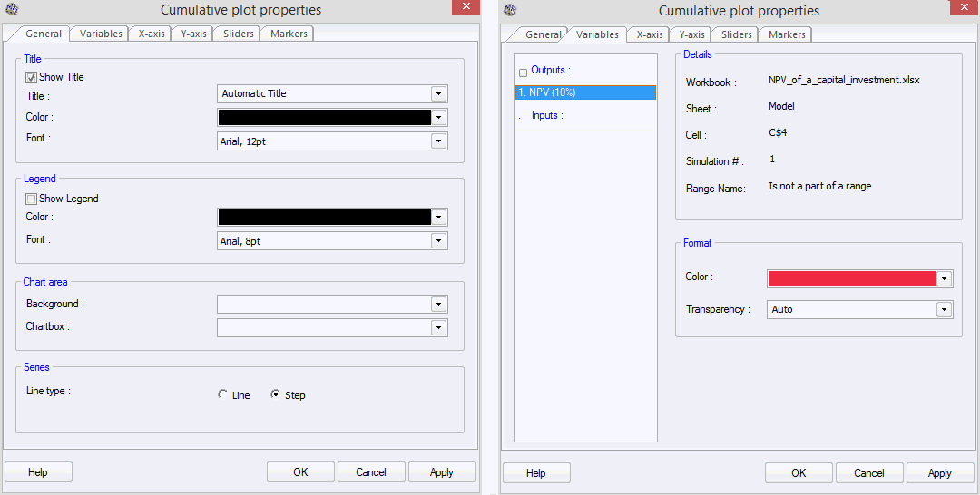Click Apply in the dialog with the Legend section
This screenshot has height=495, width=980.
click(442, 472)
